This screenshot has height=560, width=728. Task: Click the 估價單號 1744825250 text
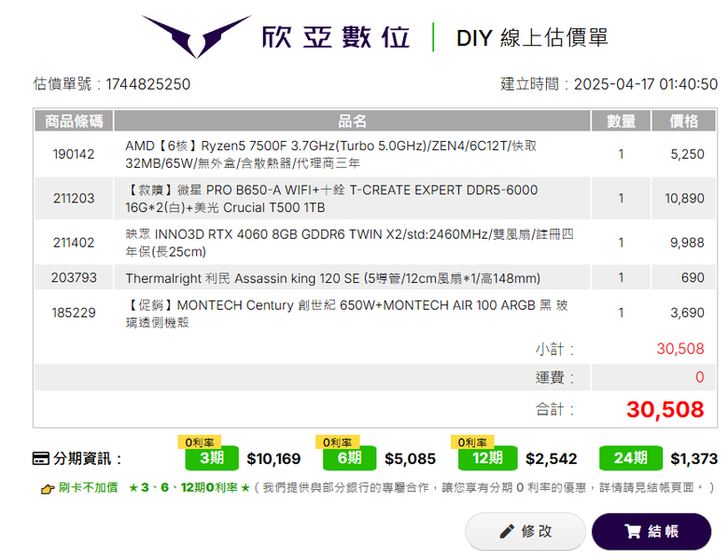pyautogui.click(x=111, y=84)
